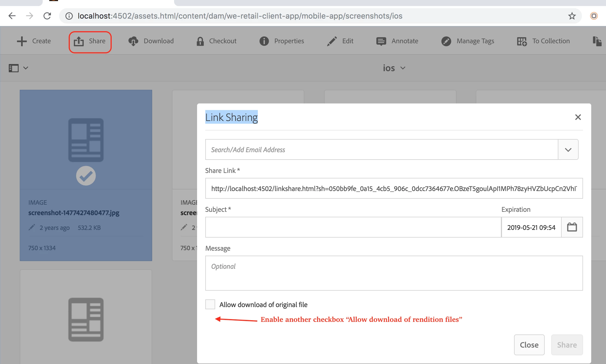606x364 pixels.
Task: Click the Download cloud icon
Action: click(x=133, y=41)
